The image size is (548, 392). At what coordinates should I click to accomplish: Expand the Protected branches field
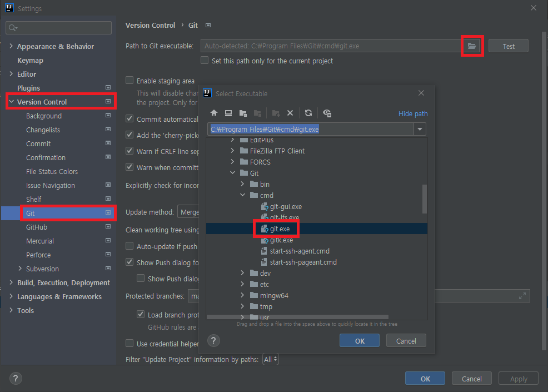click(522, 296)
